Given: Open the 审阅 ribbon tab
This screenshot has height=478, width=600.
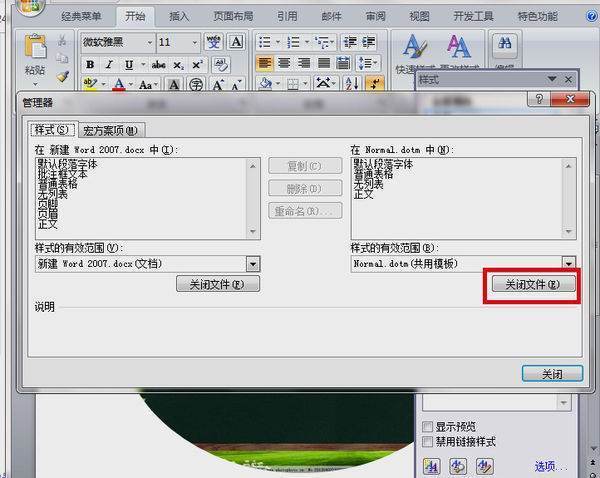Looking at the screenshot, I should (x=376, y=16).
